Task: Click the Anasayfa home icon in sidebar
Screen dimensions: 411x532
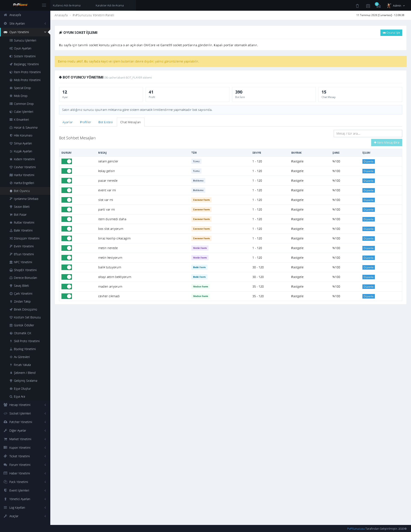Action: (5, 15)
